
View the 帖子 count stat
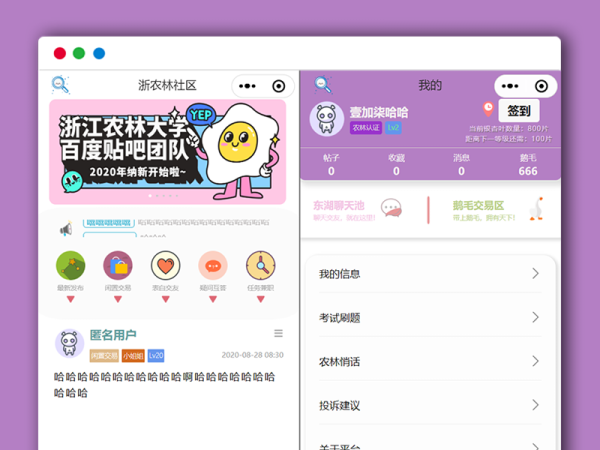point(331,165)
